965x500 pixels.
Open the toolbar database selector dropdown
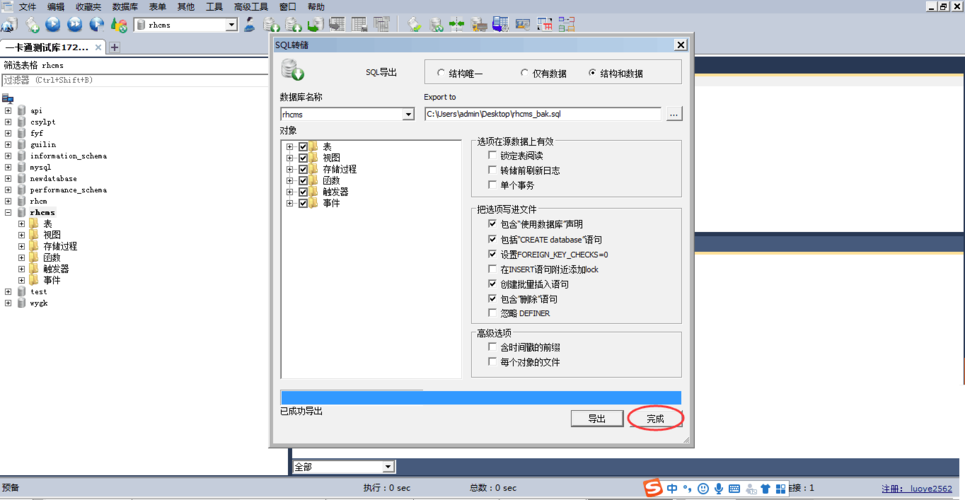231,25
